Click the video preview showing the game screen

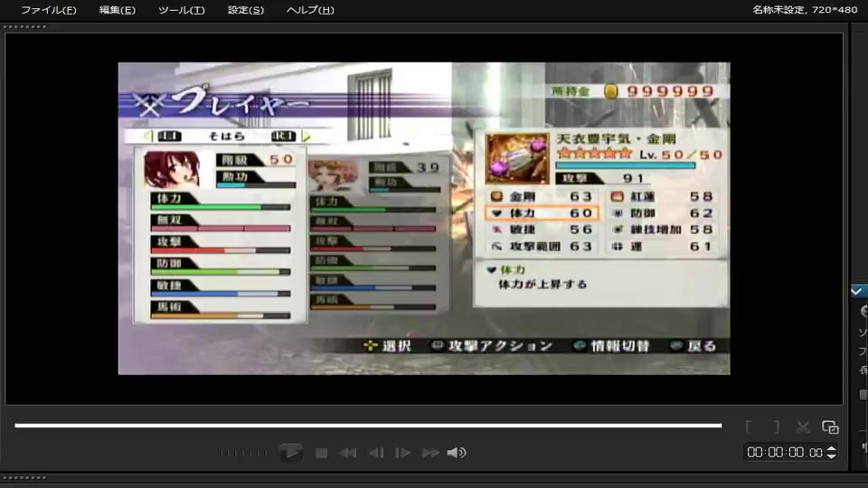pos(424,218)
